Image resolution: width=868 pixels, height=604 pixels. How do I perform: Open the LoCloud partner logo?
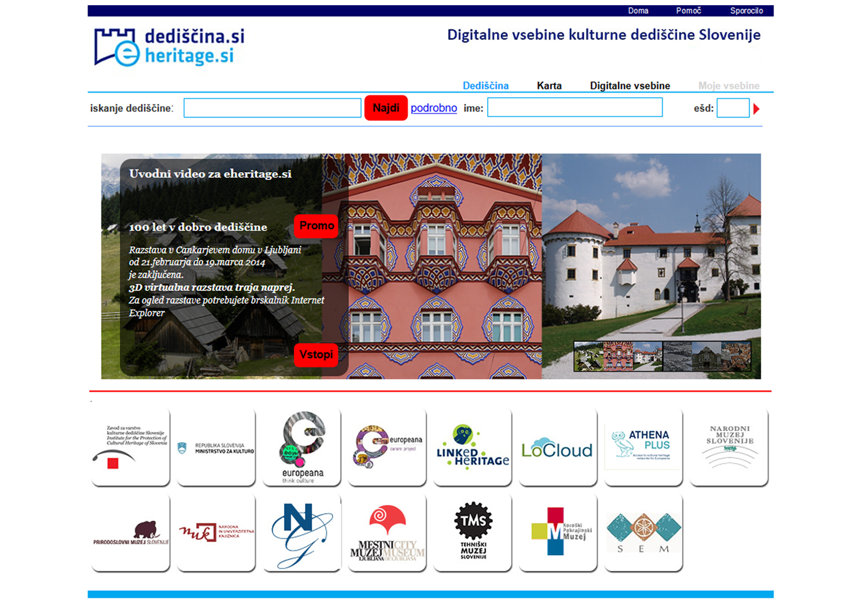557,448
